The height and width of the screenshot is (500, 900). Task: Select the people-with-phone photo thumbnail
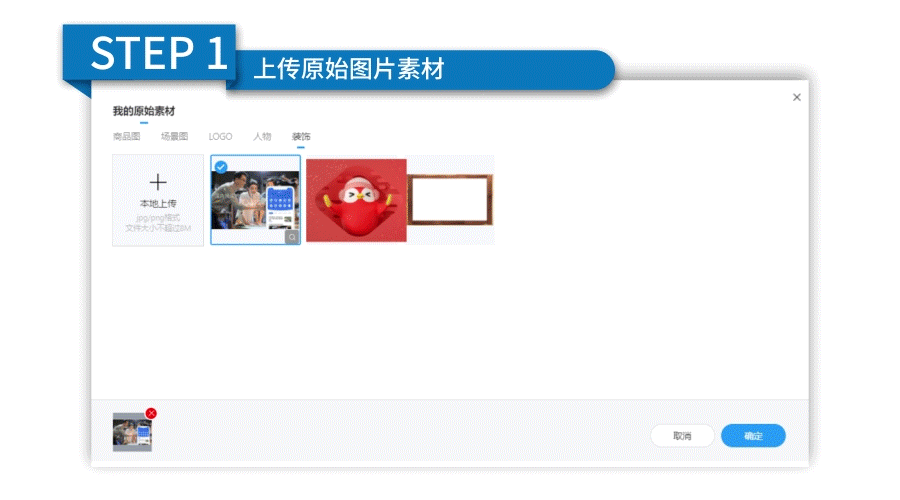(x=255, y=200)
